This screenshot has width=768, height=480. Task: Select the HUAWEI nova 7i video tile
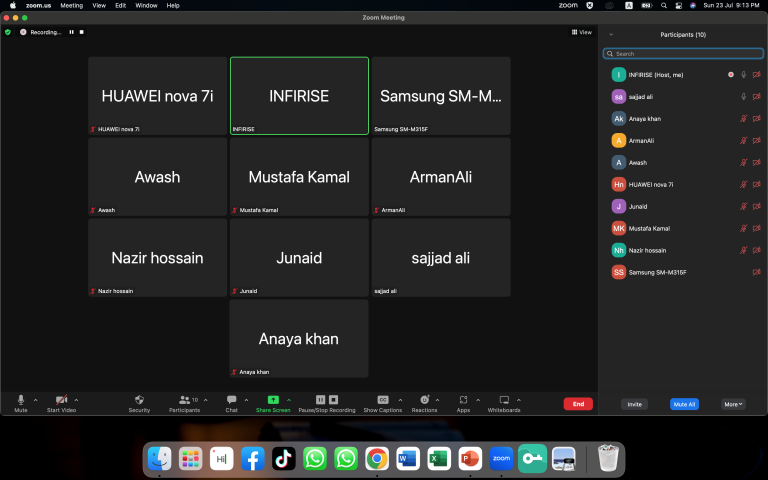pyautogui.click(x=158, y=96)
